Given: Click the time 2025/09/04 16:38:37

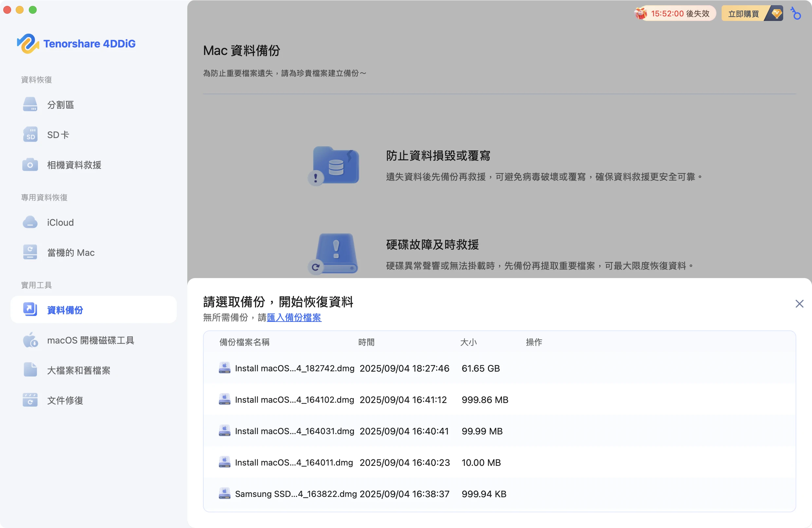Looking at the screenshot, I should click(x=404, y=494).
